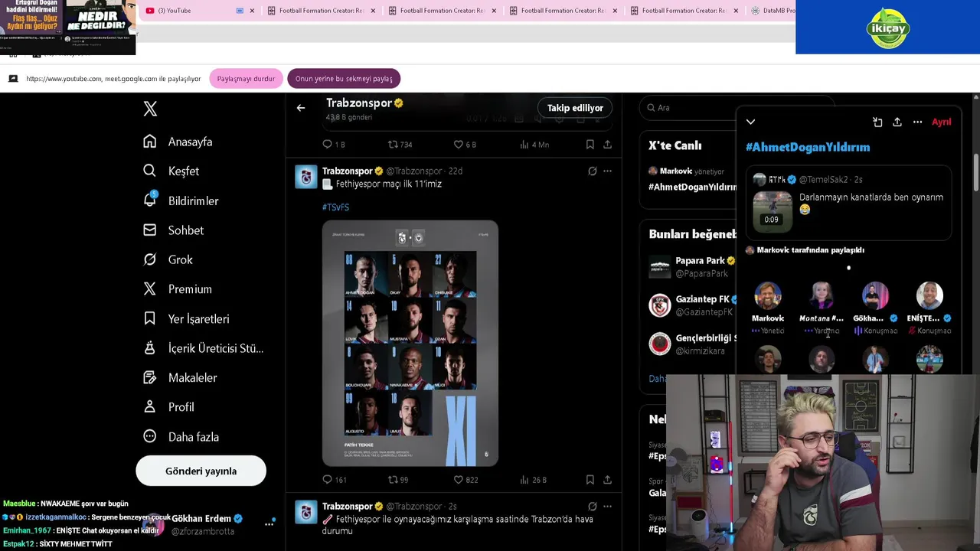
Task: Click the Grok icon on Fethiyespor ilk 11 post
Action: point(592,171)
